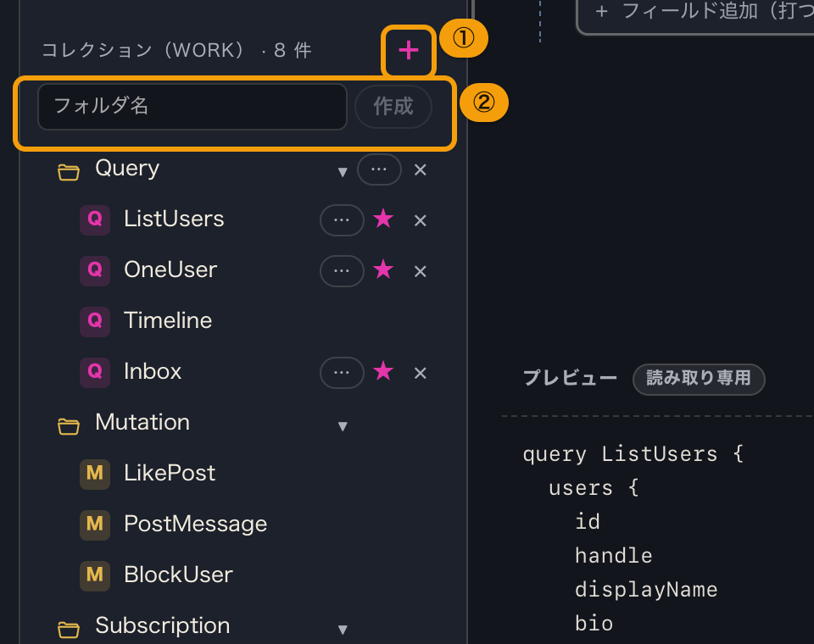The image size is (814, 644).
Task: Remove OneUser with its X
Action: [421, 271]
